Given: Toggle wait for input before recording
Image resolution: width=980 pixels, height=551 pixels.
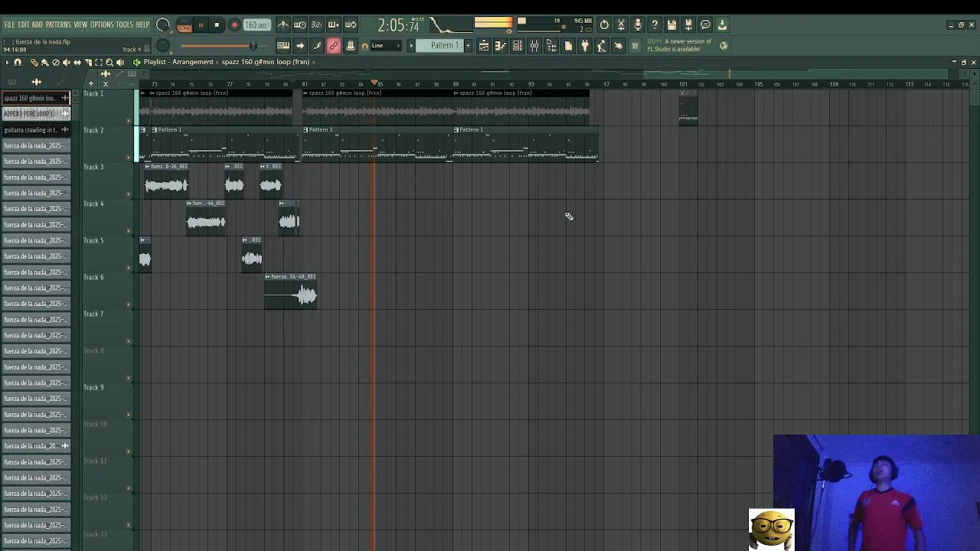Looking at the screenshot, I should (x=299, y=24).
